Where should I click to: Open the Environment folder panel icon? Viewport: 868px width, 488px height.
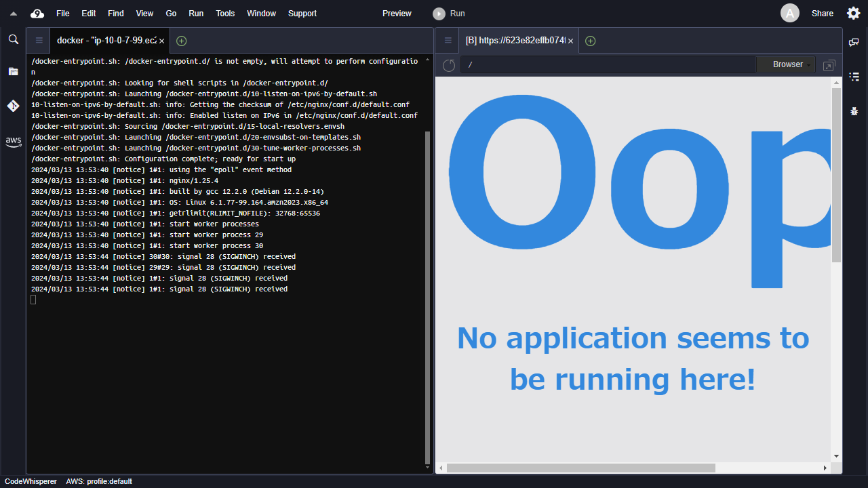(13, 71)
